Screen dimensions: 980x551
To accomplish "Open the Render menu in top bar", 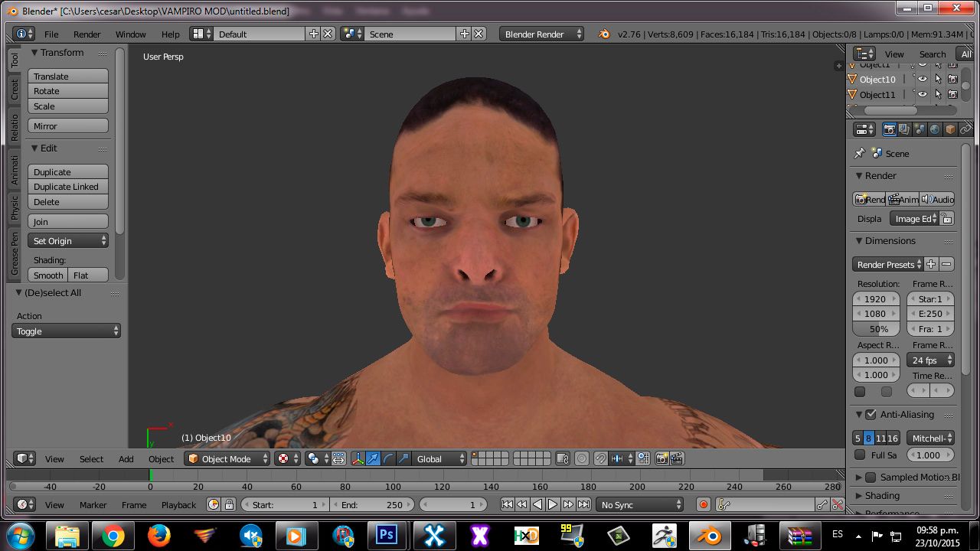I will pos(87,34).
